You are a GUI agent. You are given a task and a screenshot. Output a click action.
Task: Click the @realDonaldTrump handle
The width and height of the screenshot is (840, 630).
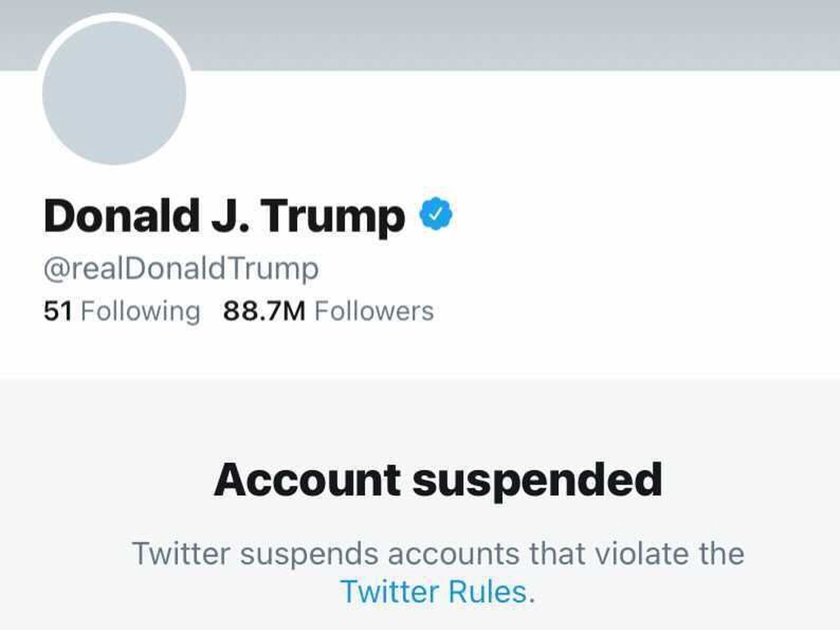[x=181, y=269]
